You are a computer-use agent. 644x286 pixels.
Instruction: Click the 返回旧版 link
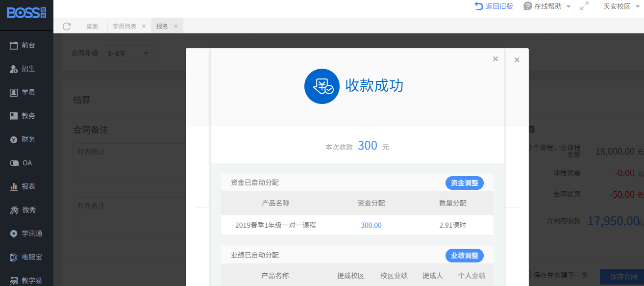(494, 6)
